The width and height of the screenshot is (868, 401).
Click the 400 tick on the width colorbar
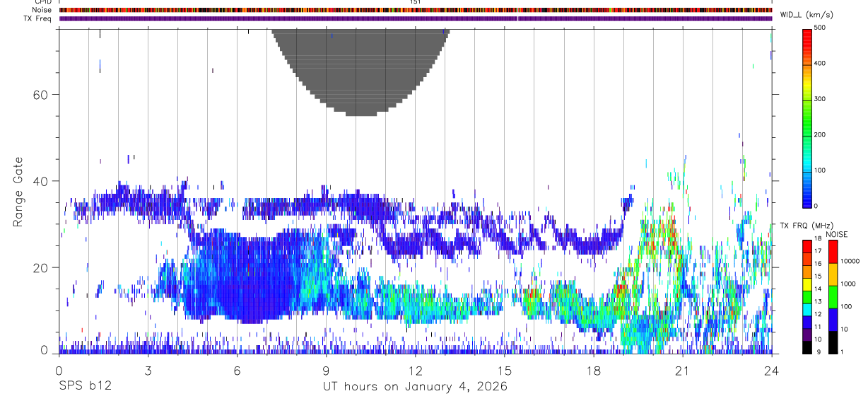820,64
